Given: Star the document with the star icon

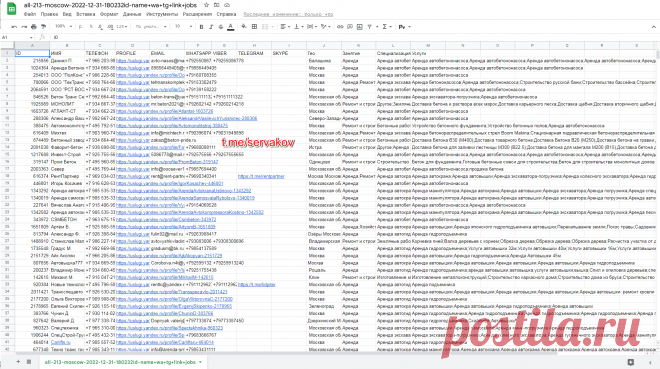Looking at the screenshot, I should click(x=206, y=5).
